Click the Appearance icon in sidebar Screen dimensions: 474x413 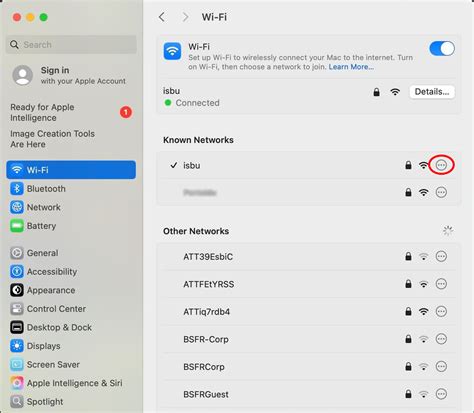click(17, 290)
